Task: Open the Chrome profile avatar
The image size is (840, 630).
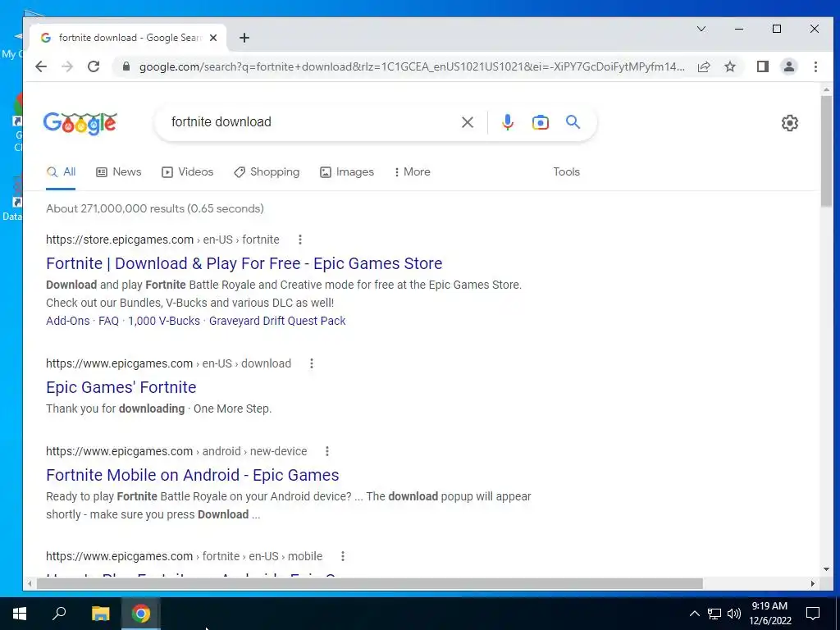Action: coord(788,66)
